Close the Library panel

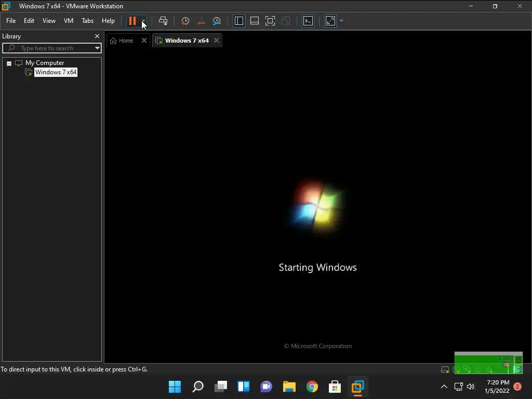pyautogui.click(x=97, y=36)
